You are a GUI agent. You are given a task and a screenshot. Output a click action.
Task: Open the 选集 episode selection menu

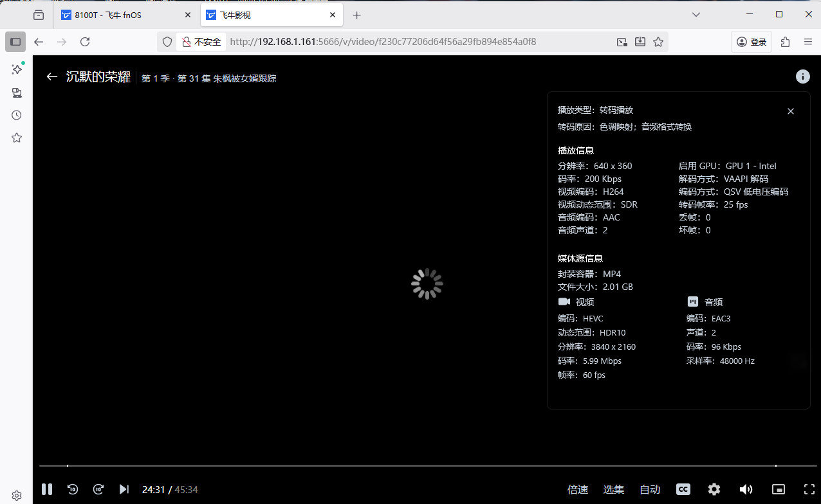[x=613, y=489]
